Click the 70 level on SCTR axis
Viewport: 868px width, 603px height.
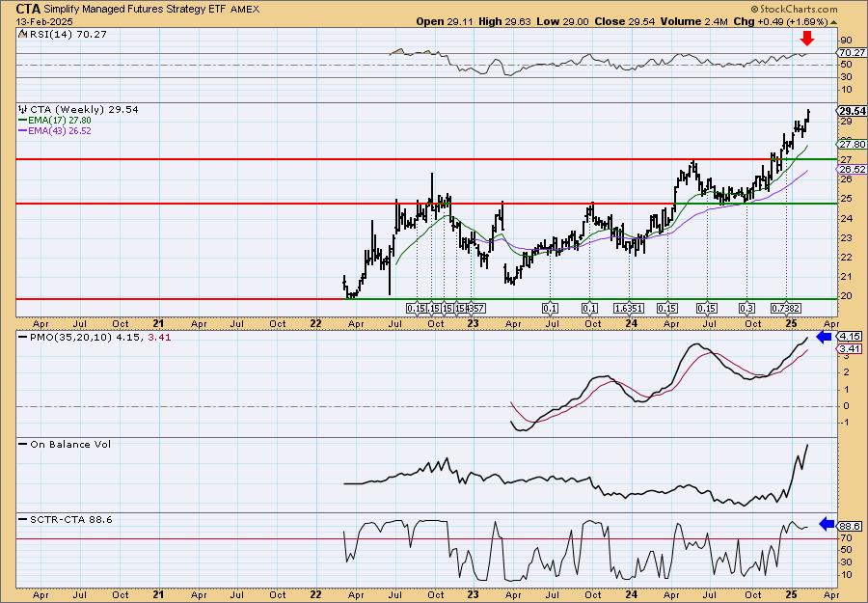click(845, 537)
